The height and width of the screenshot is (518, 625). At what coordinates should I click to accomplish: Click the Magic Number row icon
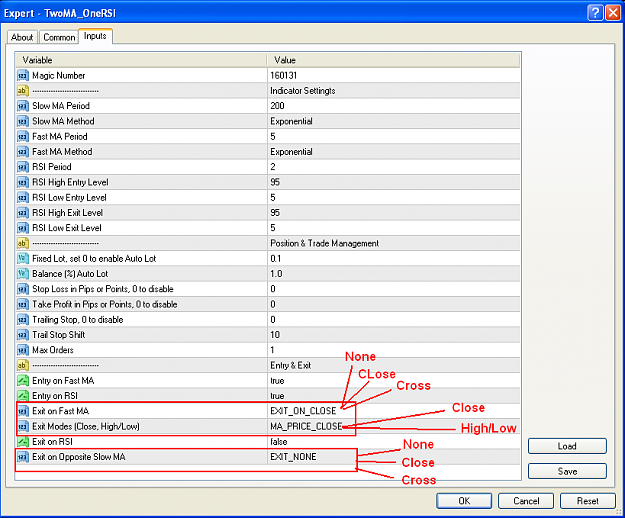23,75
